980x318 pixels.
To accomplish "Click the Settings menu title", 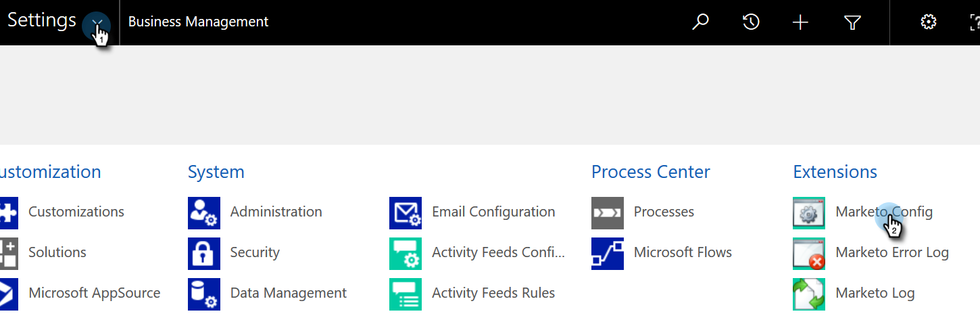I will 41,20.
